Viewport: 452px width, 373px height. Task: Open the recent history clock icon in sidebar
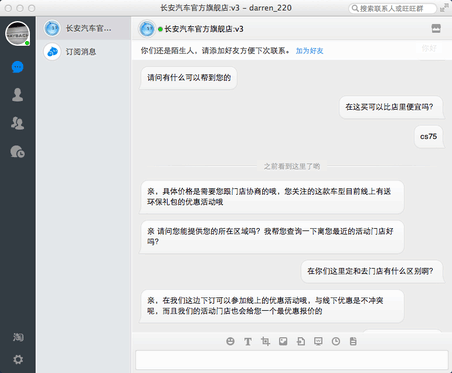tap(18, 151)
